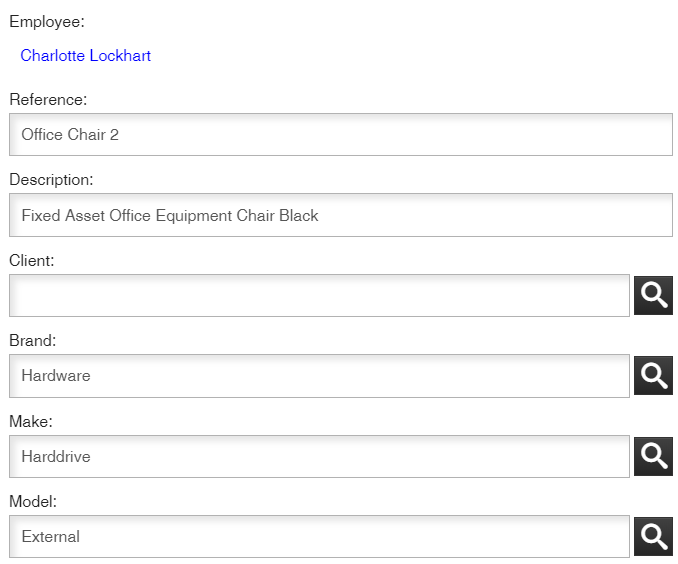Screen dimensions: 678x564
Task: Click the Make field showing Harddrive
Action: coord(319,457)
